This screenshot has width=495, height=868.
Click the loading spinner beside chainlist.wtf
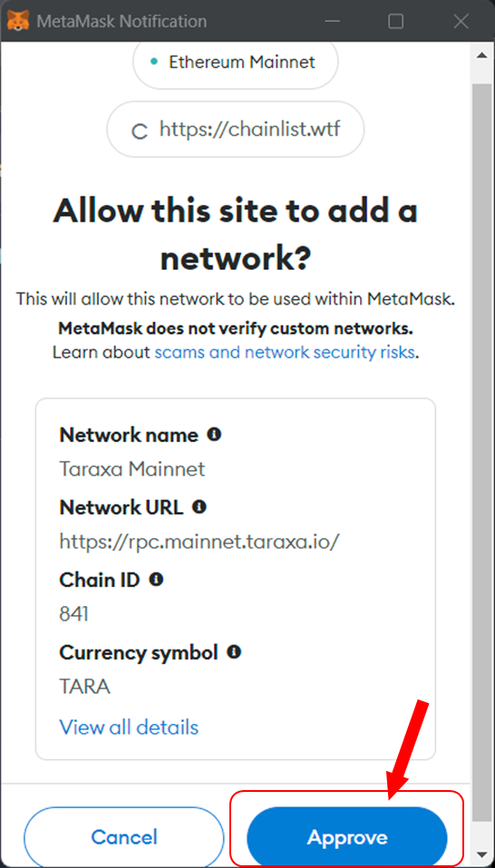(139, 131)
